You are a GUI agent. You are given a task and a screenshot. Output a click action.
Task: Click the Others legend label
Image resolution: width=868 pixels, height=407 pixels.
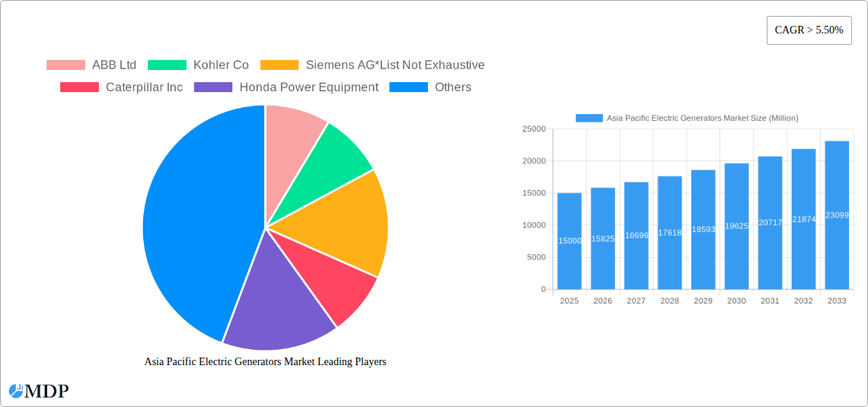[453, 87]
